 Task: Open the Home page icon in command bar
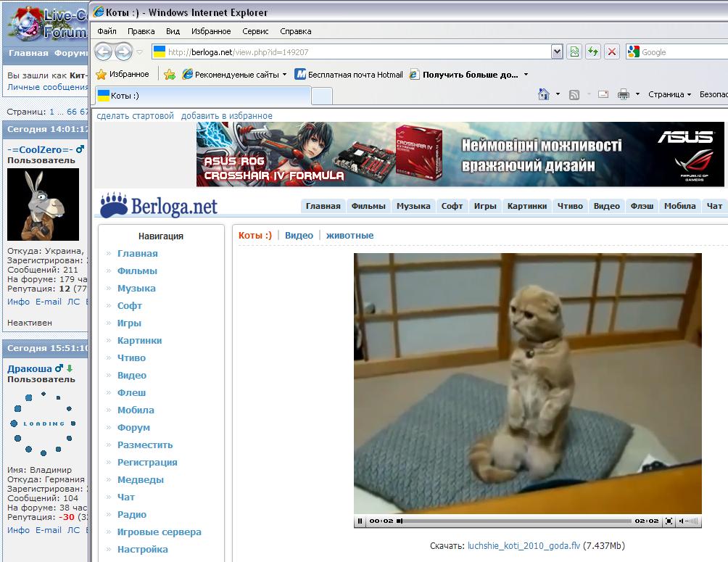pos(544,94)
